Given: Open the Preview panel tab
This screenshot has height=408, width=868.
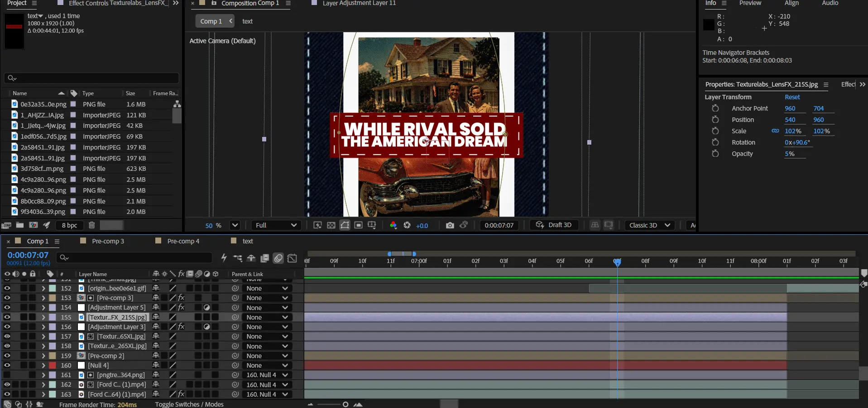Looking at the screenshot, I should 750,3.
